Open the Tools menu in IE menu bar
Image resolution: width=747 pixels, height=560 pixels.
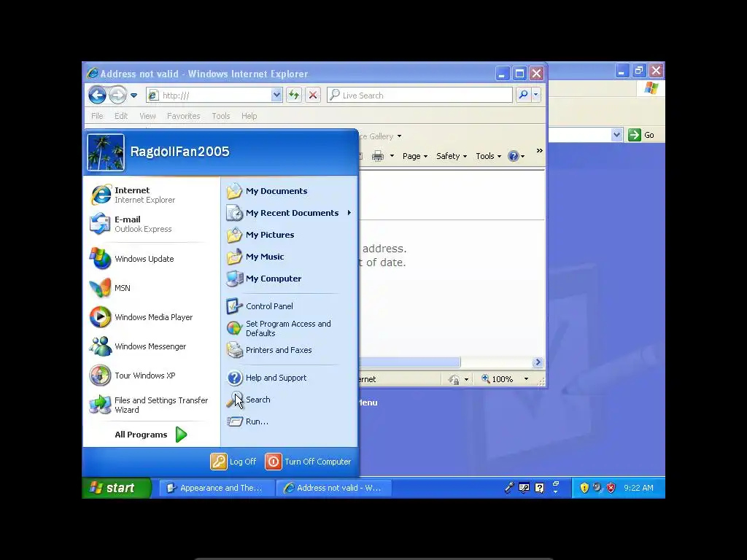(221, 116)
